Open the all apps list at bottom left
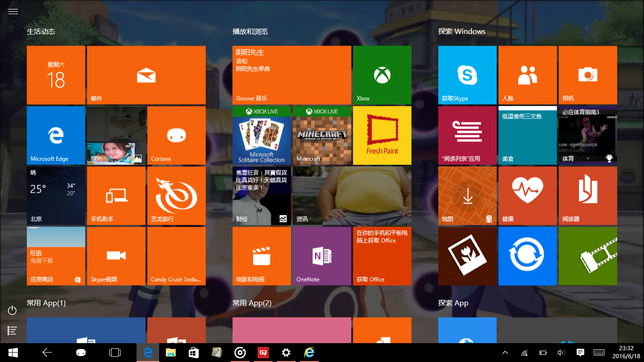Image resolution: width=644 pixels, height=362 pixels. pos(12,331)
